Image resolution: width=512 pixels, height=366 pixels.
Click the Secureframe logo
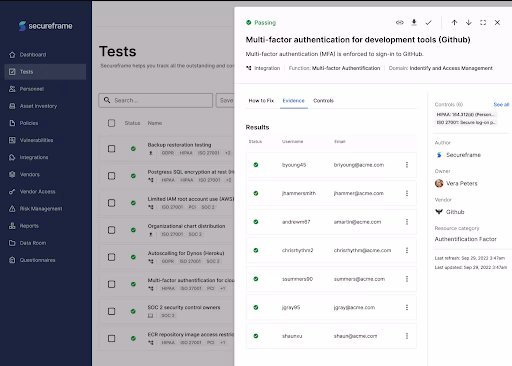click(46, 26)
